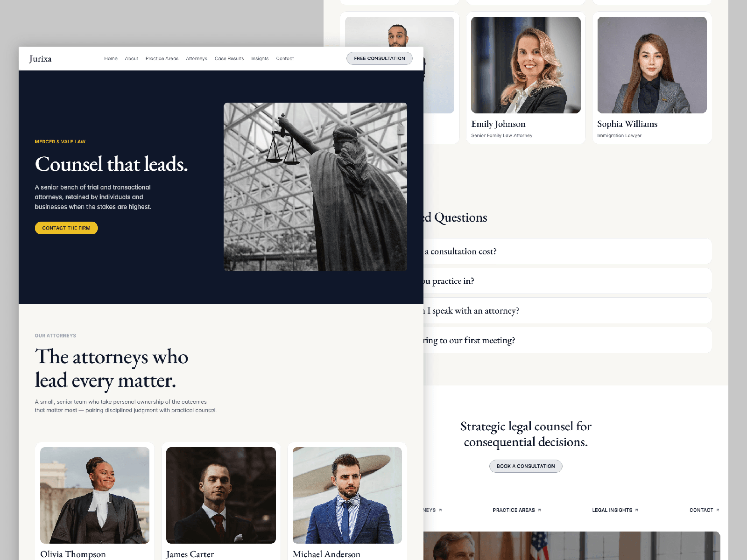Open James Carter's portrait photo
This screenshot has width=747, height=560.
tap(221, 495)
